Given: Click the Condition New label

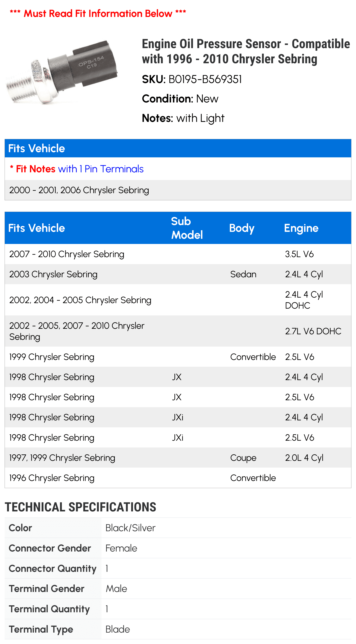Looking at the screenshot, I should coord(180,99).
